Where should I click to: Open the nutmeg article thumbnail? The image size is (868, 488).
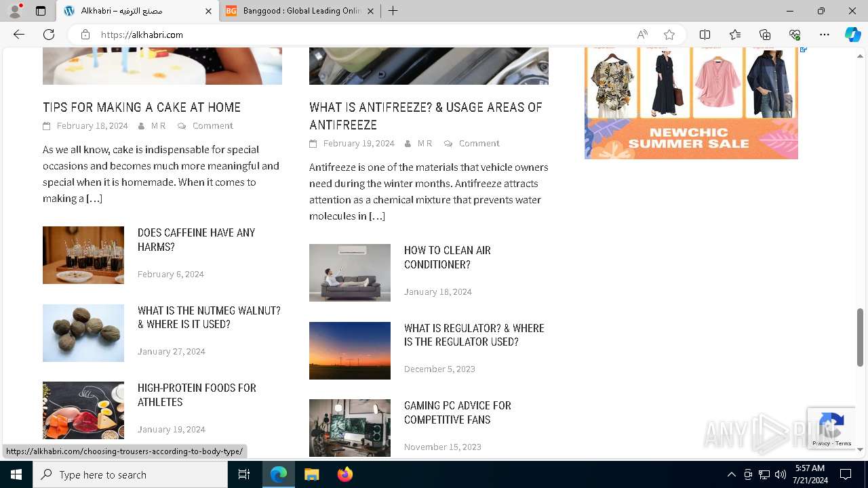point(83,333)
